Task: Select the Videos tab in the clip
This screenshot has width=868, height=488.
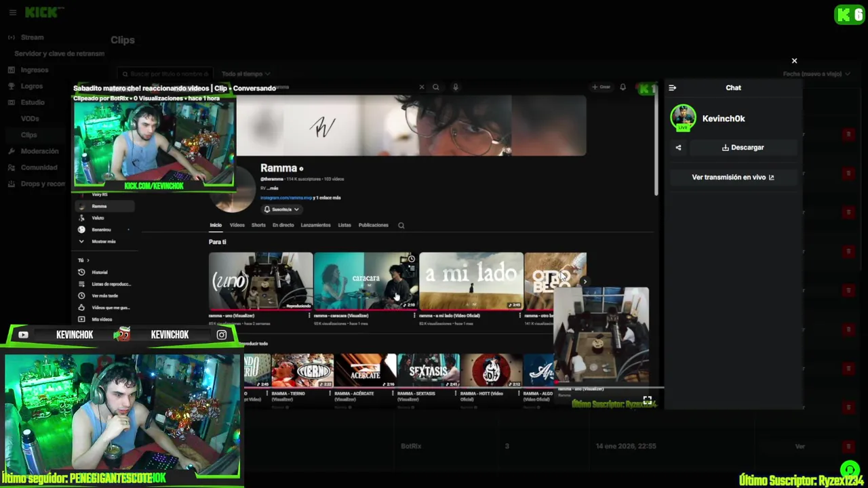Action: [237, 225]
